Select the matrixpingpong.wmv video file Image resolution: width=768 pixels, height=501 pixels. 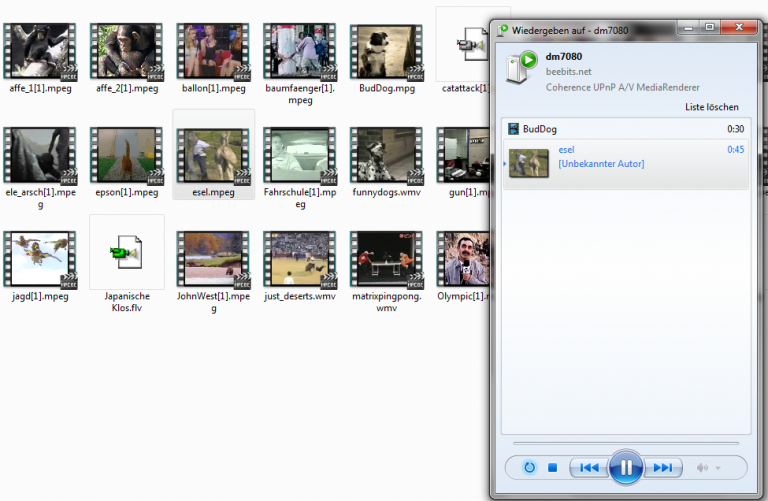pyautogui.click(x=386, y=258)
